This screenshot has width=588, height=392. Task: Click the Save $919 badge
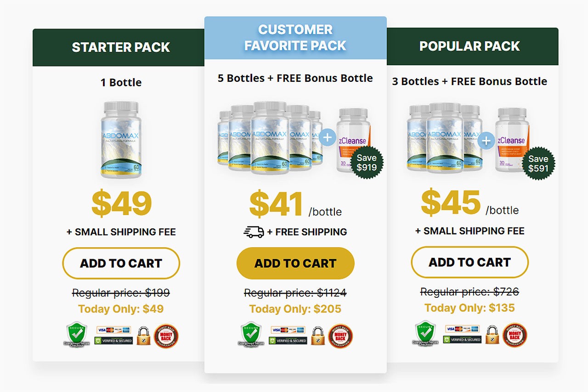pyautogui.click(x=366, y=163)
